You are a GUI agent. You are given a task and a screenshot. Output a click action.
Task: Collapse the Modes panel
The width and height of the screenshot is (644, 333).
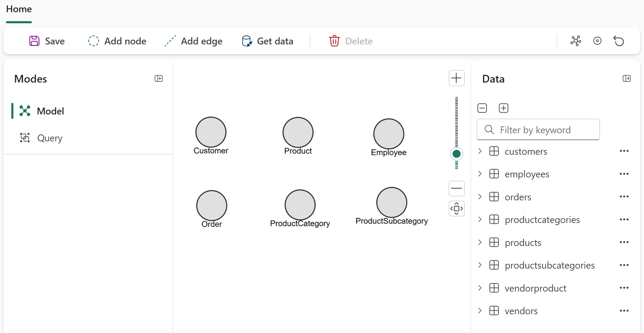[159, 78]
